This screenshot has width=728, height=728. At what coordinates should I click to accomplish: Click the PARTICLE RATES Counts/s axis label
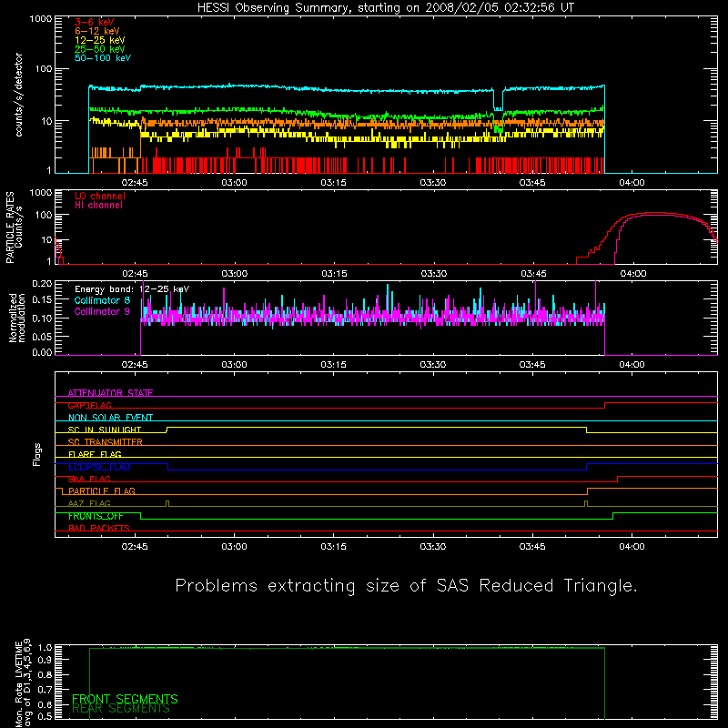14,227
